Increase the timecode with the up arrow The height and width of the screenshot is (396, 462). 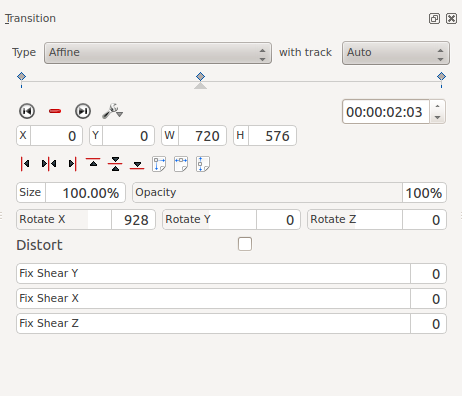click(437, 106)
